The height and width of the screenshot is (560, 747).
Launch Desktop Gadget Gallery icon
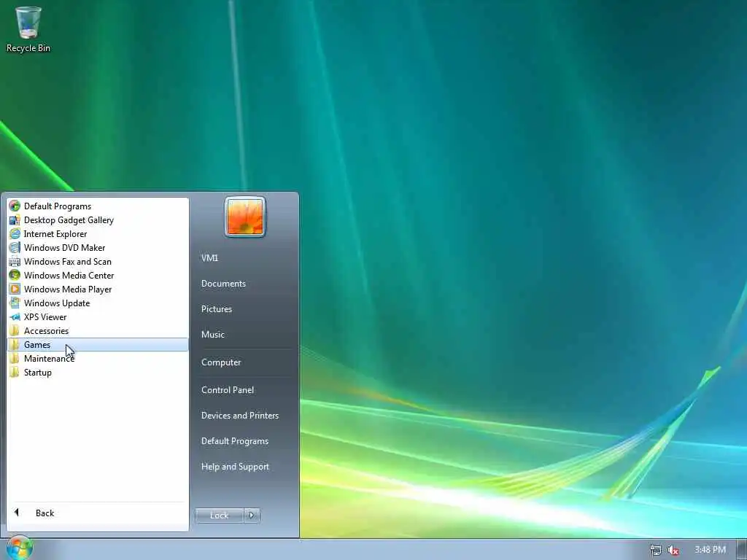click(15, 220)
